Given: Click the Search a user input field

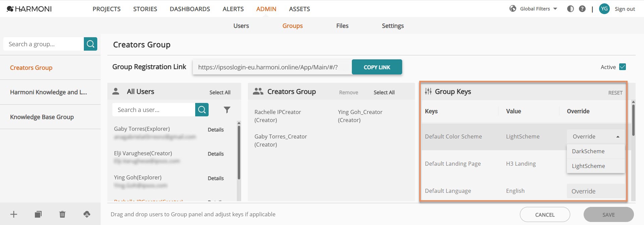Looking at the screenshot, I should click(154, 110).
